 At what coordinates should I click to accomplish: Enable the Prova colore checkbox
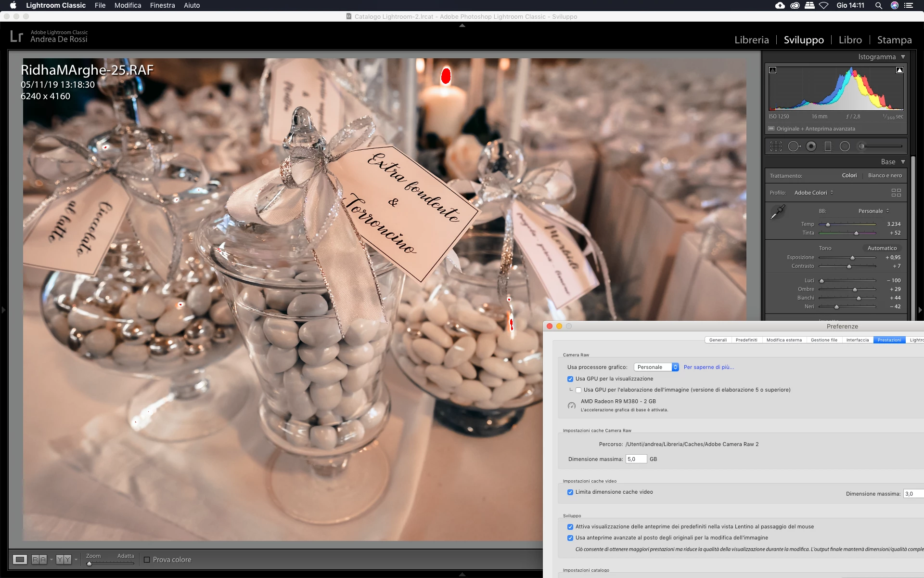pos(147,560)
